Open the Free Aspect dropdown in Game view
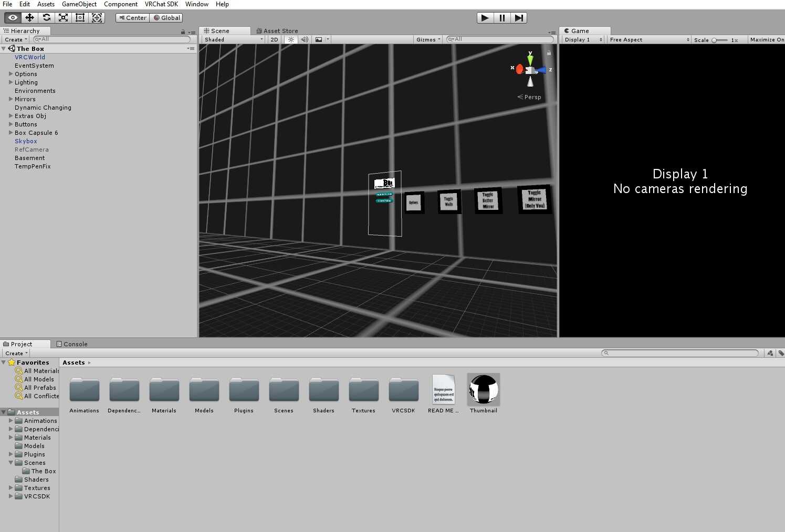Screen dimensions: 785x532 [647, 39]
